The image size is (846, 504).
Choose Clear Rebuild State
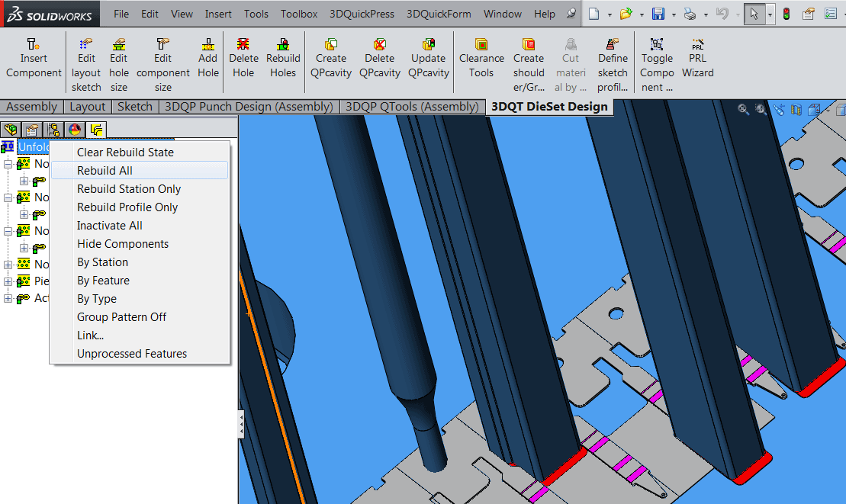(140, 152)
